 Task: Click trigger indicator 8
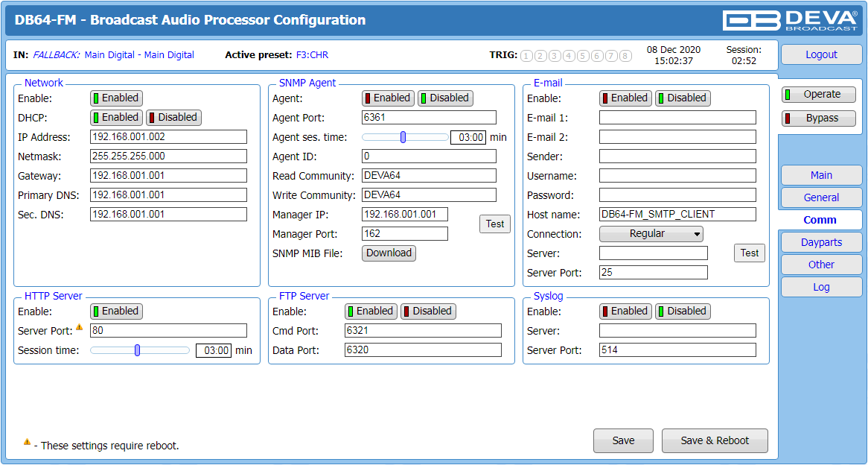coord(625,55)
